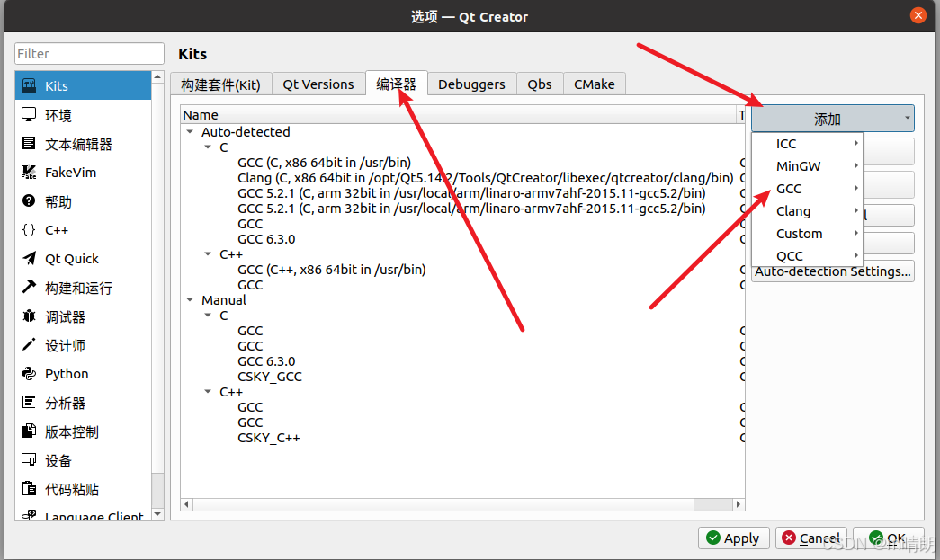Collapse the C group under Manual
The width and height of the screenshot is (940, 560).
tap(208, 316)
